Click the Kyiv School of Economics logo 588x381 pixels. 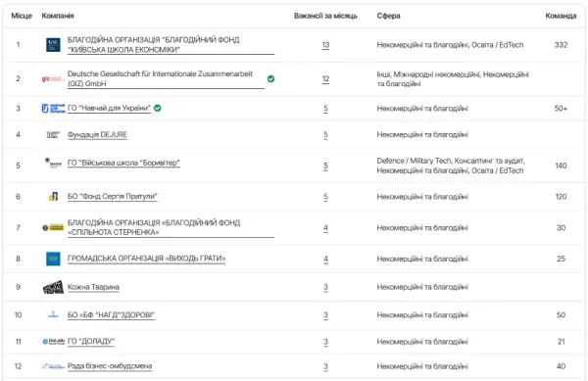tap(53, 45)
